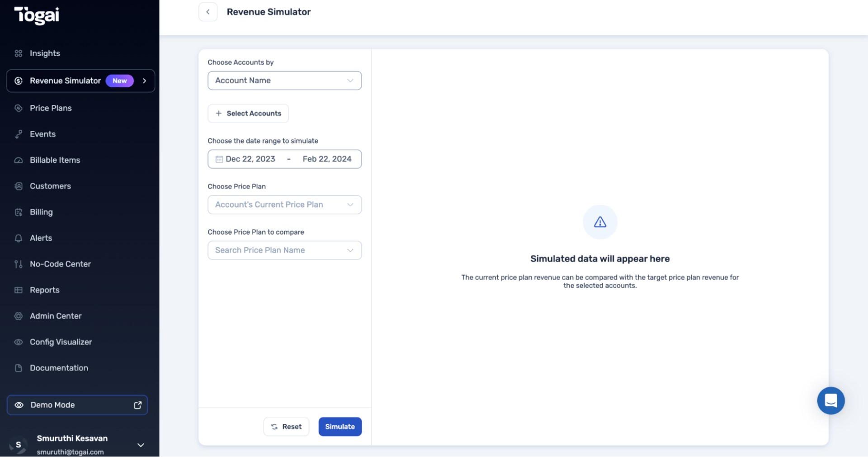This screenshot has width=868, height=457.
Task: Click the Events sidebar icon
Action: (19, 134)
